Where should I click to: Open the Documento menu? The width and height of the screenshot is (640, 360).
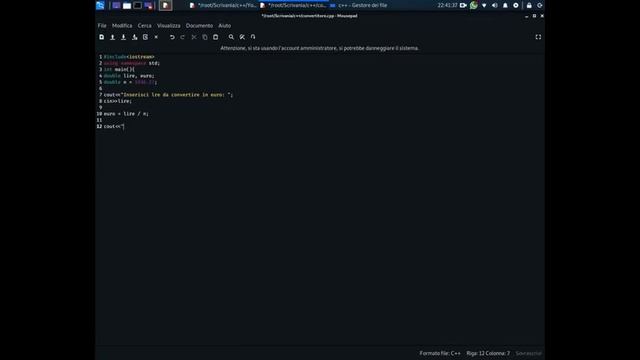point(199,26)
